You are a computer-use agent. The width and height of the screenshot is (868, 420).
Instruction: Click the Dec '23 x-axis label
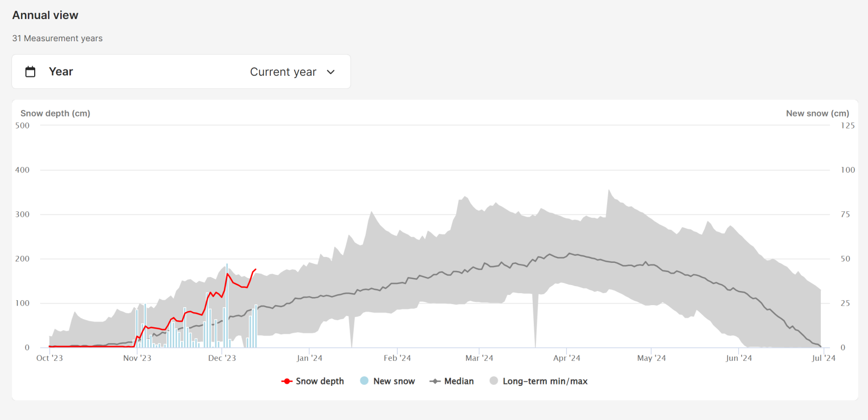pos(222,358)
